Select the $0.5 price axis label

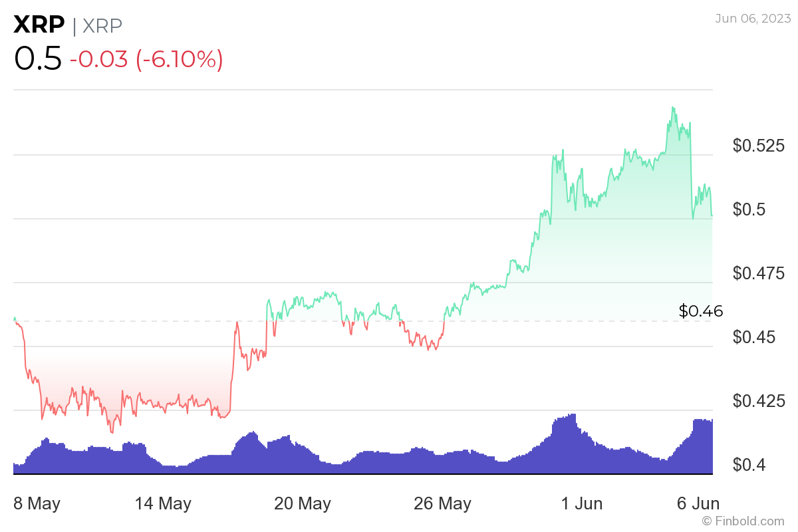[x=751, y=209]
